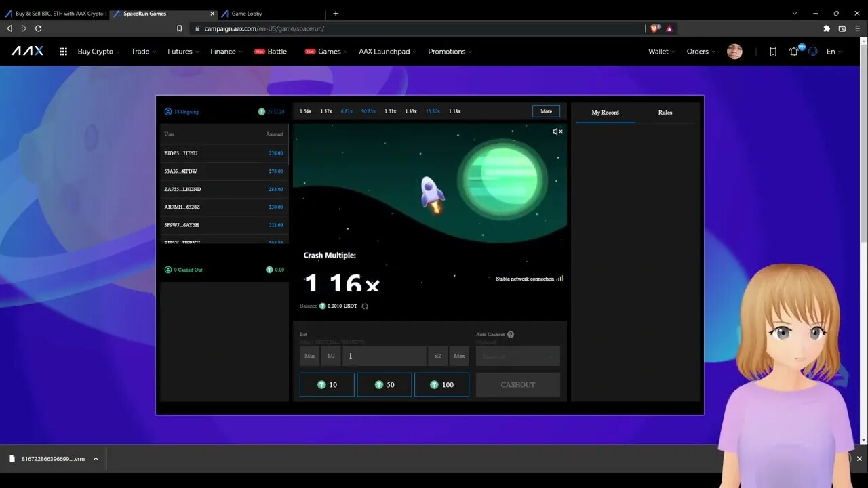Open the new tab plus button

tap(336, 14)
